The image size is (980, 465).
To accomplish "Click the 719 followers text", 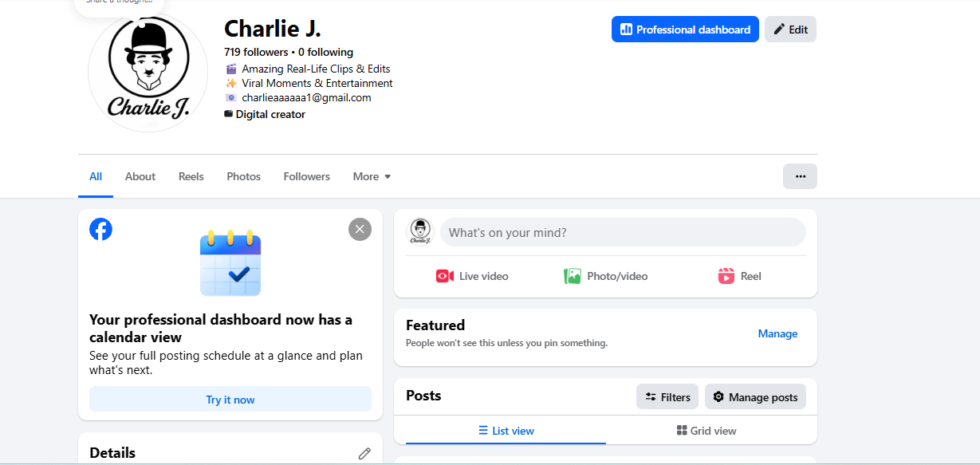I will click(x=256, y=52).
